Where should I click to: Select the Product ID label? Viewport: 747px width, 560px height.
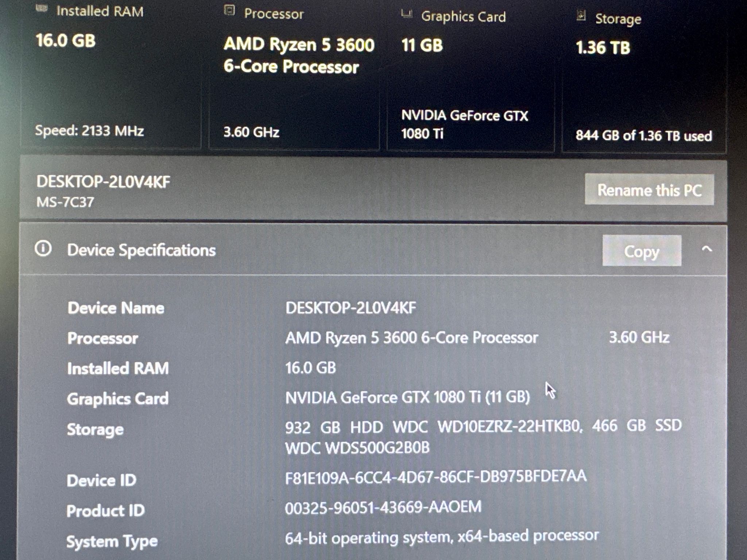(x=106, y=511)
